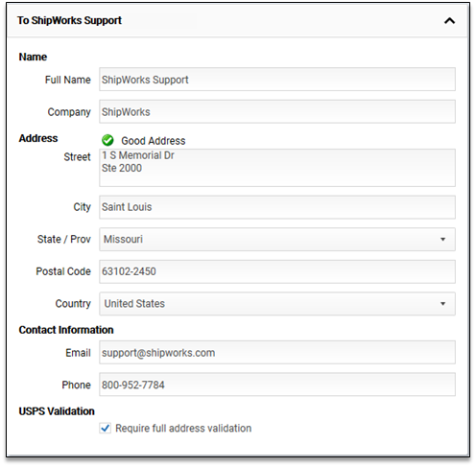Click the Street address text box
The height and width of the screenshot is (467, 476).
277,168
